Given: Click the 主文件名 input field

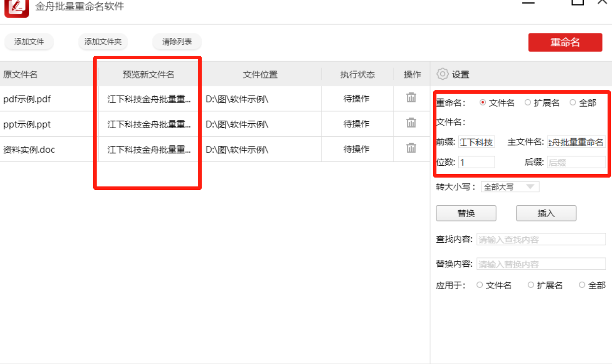Looking at the screenshot, I should [576, 142].
